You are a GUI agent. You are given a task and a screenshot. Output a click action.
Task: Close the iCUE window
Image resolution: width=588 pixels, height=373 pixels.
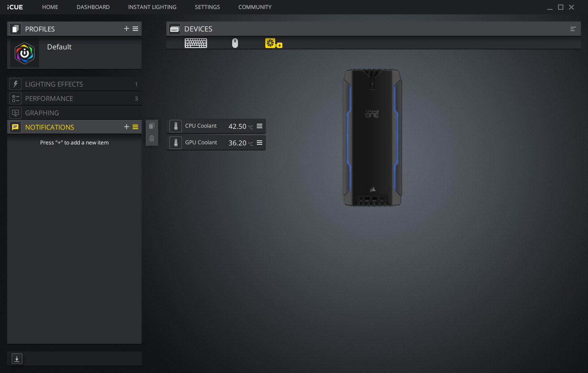pos(571,7)
